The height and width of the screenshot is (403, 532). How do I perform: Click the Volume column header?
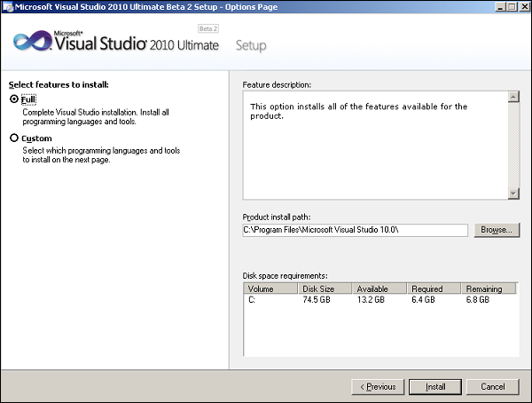coord(270,288)
